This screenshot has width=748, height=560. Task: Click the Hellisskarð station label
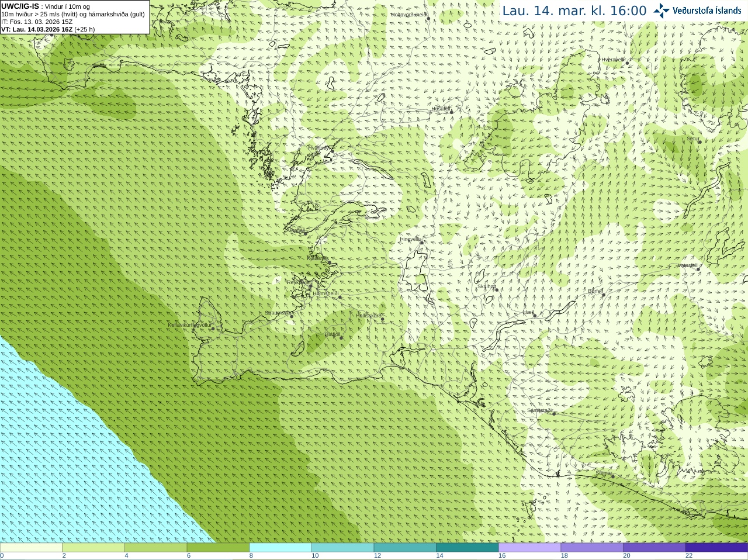pyautogui.click(x=369, y=316)
